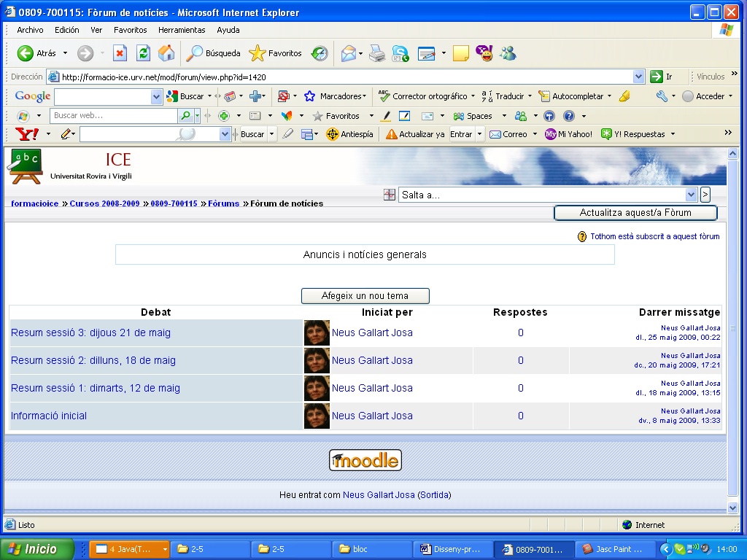Viewport: 747px width, 560px height.
Task: Click the Refresh page toolbar icon
Action: pos(144,53)
